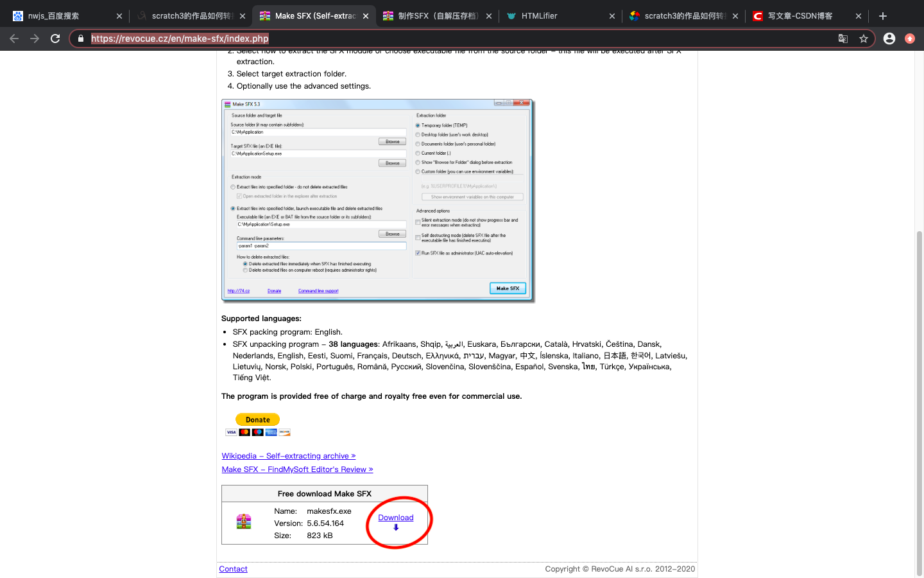Click the file size value 823 kB
The width and height of the screenshot is (924, 578).
(x=320, y=536)
